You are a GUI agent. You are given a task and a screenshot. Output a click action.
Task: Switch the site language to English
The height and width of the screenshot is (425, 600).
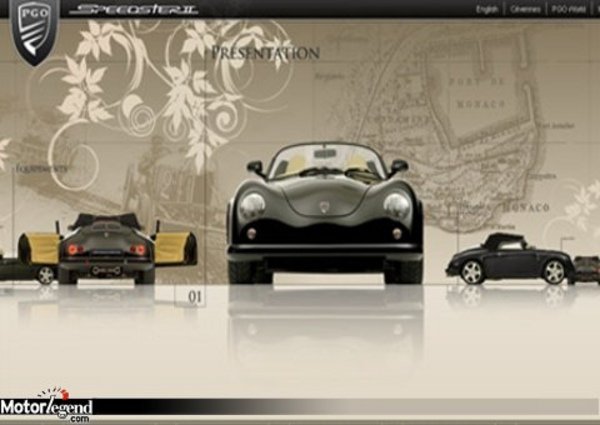pos(487,9)
